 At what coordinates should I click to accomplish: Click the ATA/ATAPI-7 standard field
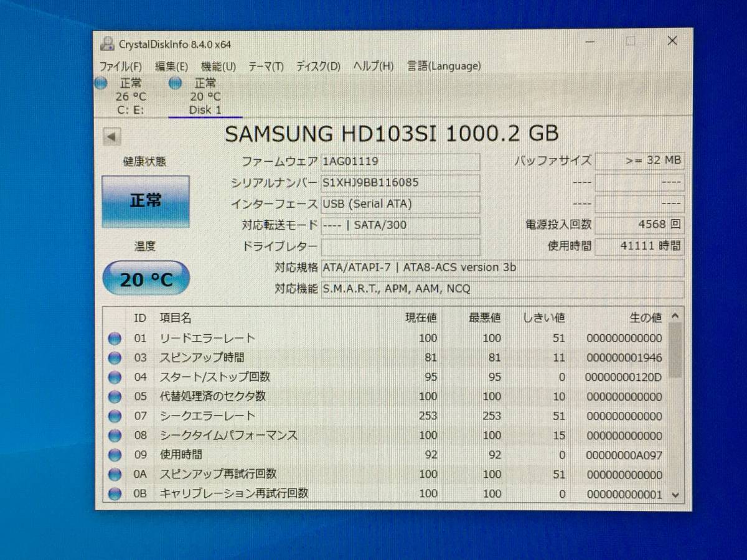tap(503, 268)
